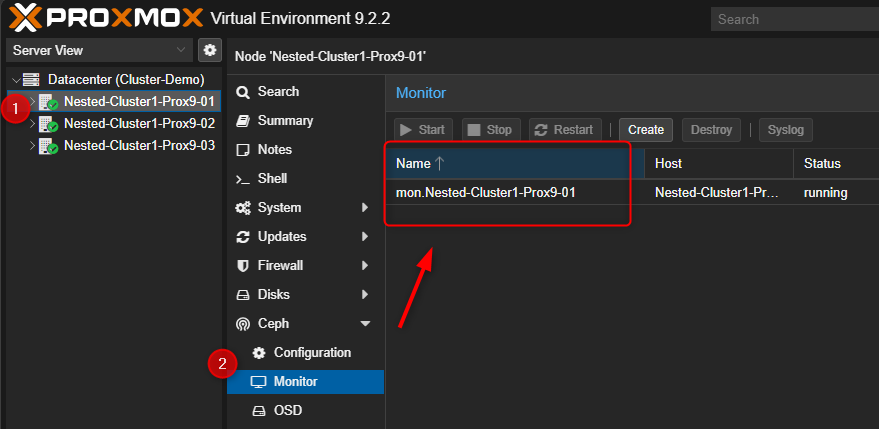Click the note icon beside Notes

point(243,150)
